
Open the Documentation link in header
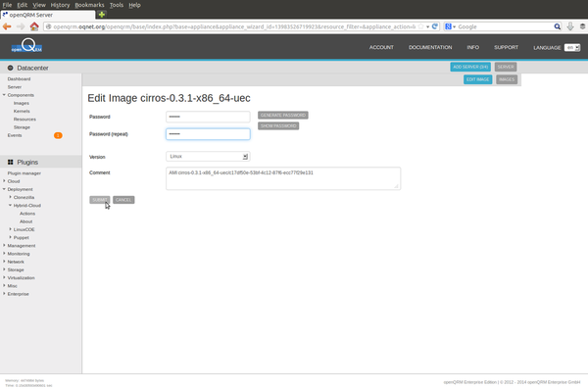click(430, 47)
